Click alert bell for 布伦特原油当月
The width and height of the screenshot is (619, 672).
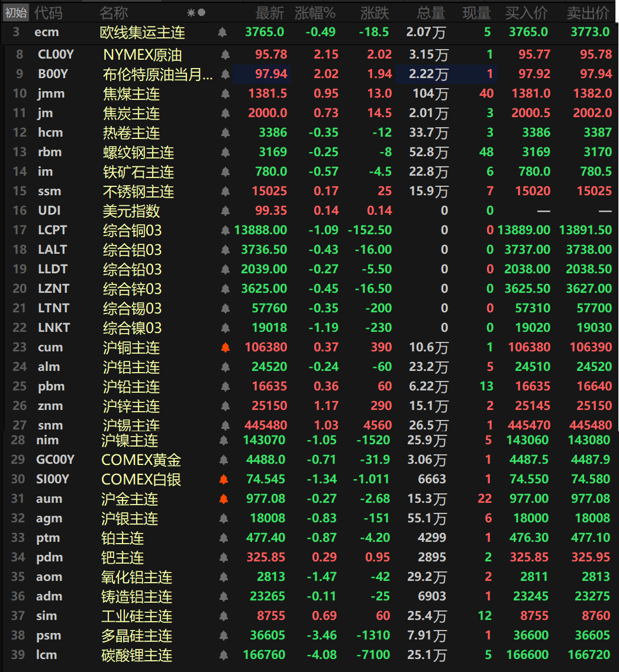pos(225,74)
